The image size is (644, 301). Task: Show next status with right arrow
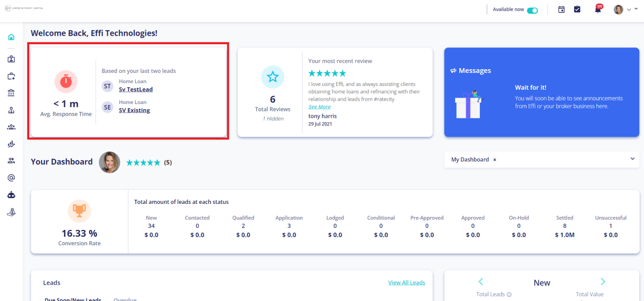603,281
